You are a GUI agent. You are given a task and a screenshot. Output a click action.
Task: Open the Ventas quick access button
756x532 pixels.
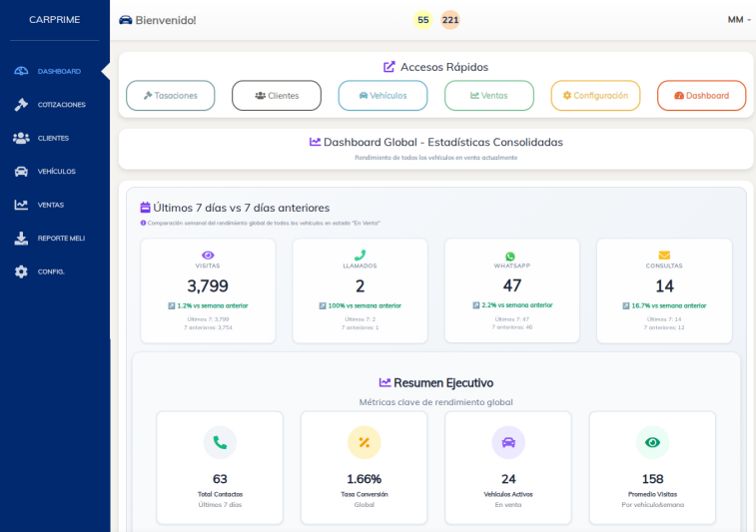tap(489, 96)
